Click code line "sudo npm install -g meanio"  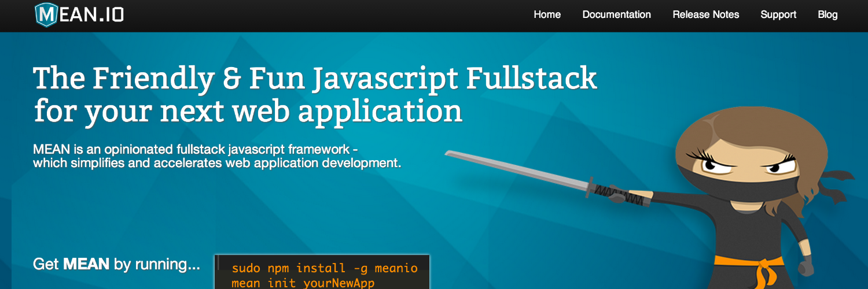(325, 268)
